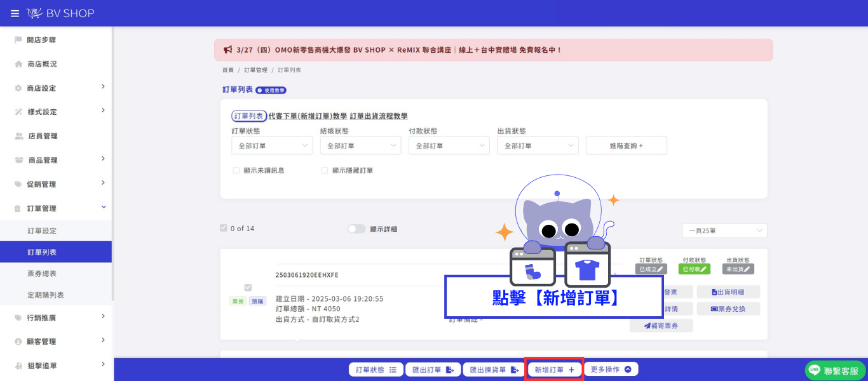Open the 出貨狀態 filter dropdown
Image resolution: width=868 pixels, height=381 pixels.
[x=538, y=145]
